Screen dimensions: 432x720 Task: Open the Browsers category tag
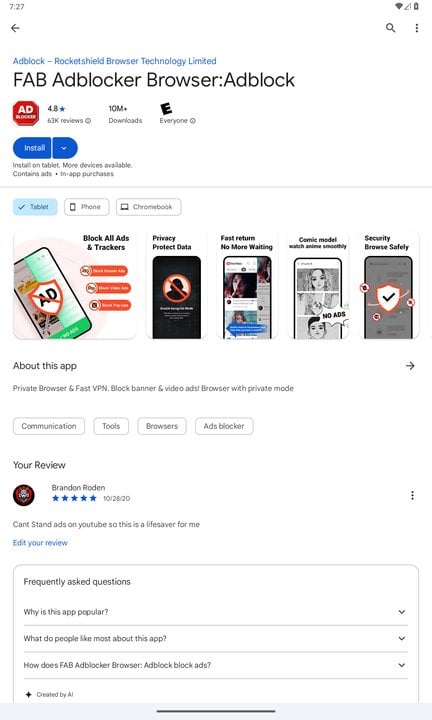tap(162, 426)
